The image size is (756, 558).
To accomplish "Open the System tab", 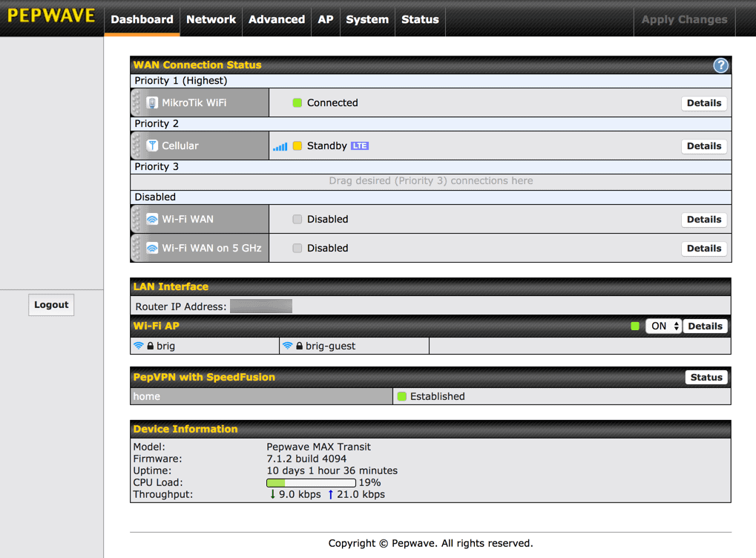I will click(367, 19).
